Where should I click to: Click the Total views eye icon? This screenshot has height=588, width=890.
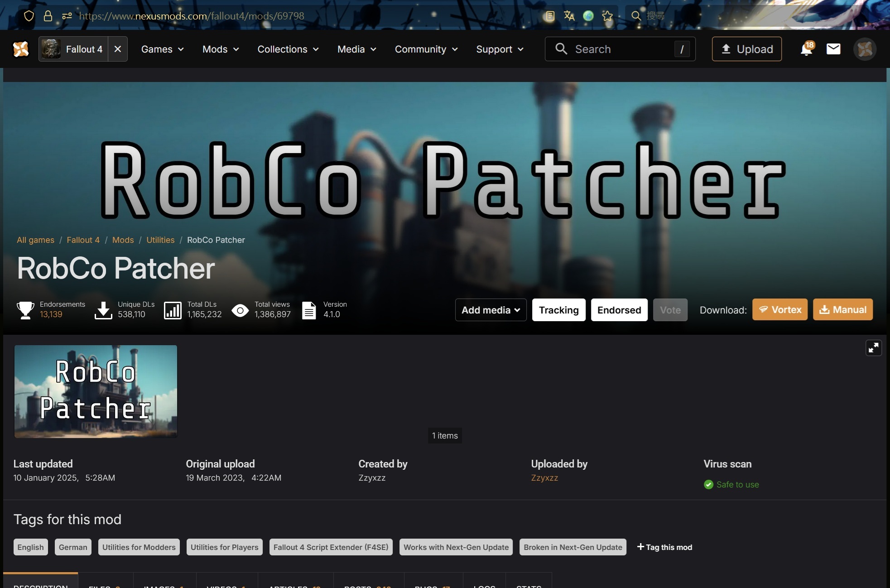(240, 310)
